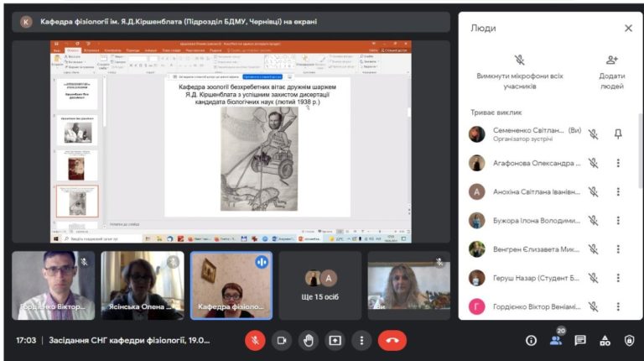Image resolution: width=644 pixels, height=361 pixels.
Task: Toggle the camera on or off
Action: point(282,340)
